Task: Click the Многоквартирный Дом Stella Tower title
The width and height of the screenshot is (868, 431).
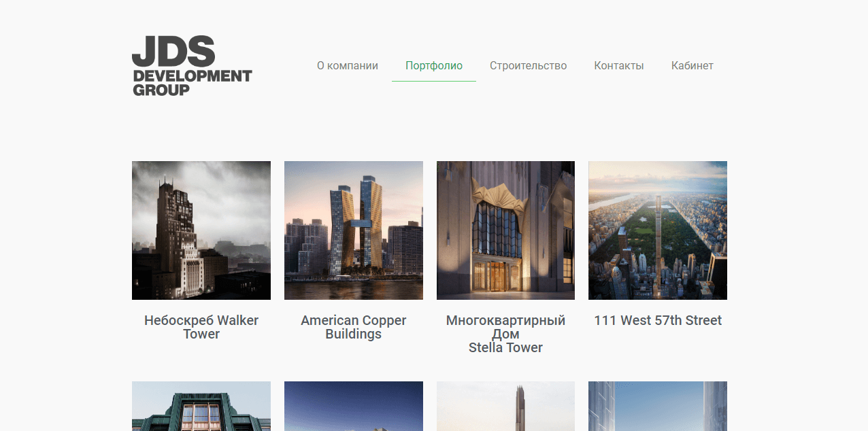Action: [x=505, y=334]
